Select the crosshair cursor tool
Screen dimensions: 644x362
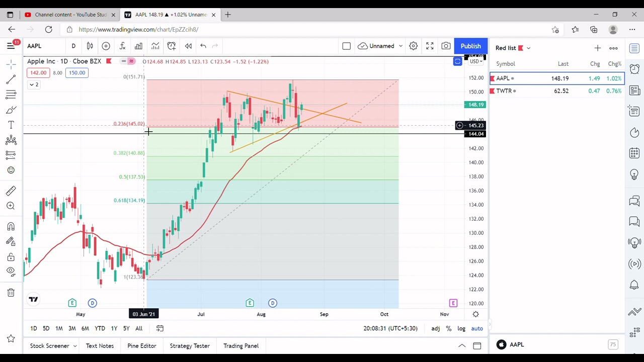11,64
